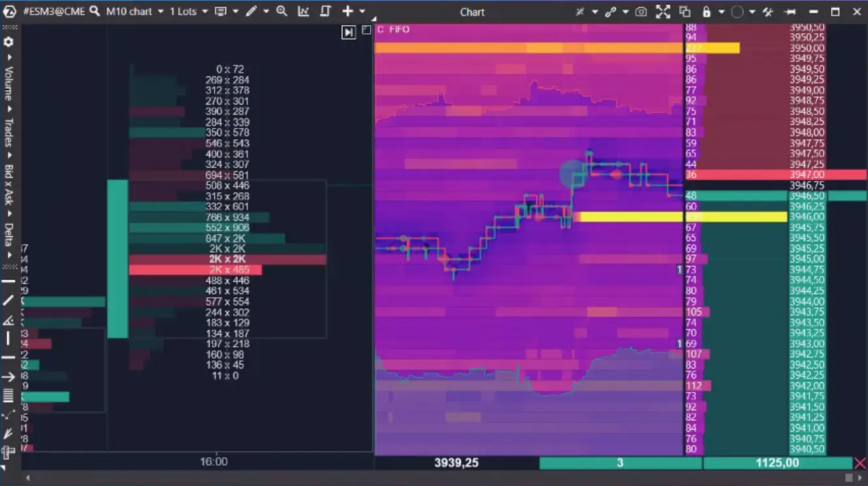Screen dimensions: 868x486
Task: Select the Delta item in left sidebar
Action: (8, 235)
